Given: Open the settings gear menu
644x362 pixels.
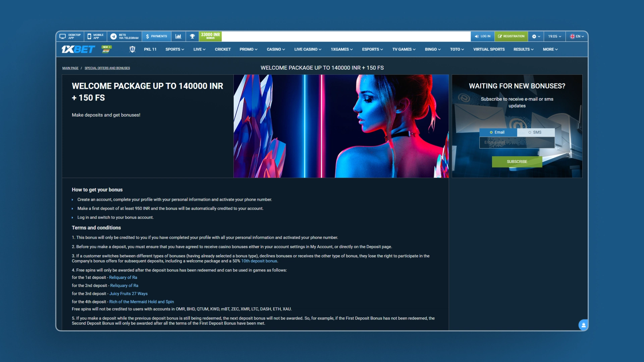Looking at the screenshot, I should (536, 36).
